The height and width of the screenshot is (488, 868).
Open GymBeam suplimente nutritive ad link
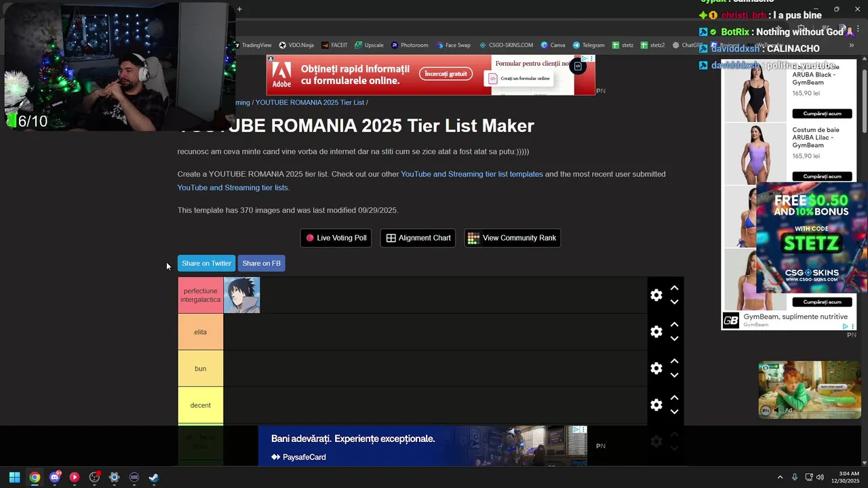click(x=795, y=317)
